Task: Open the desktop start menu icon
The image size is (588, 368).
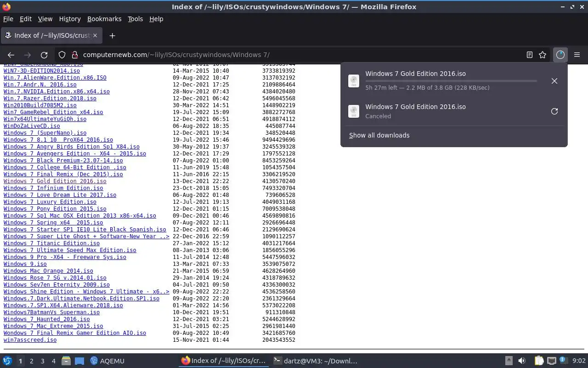Action: click(7, 361)
